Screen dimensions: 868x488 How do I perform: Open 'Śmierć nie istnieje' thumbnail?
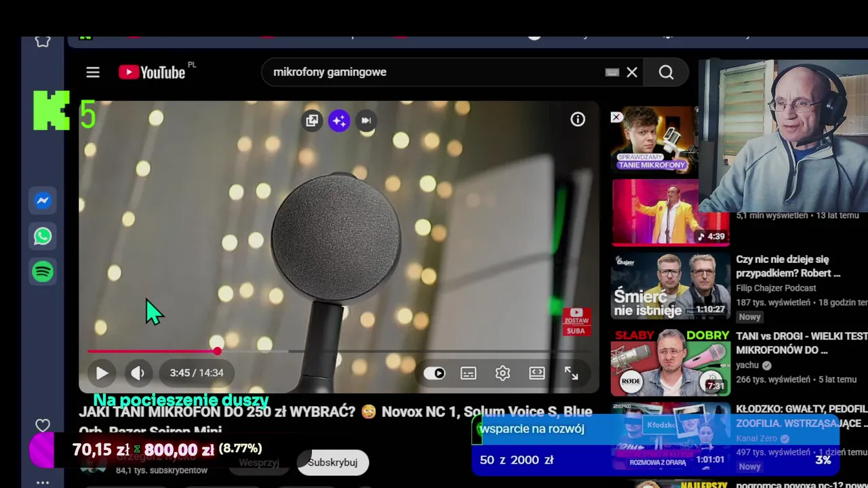(x=670, y=285)
